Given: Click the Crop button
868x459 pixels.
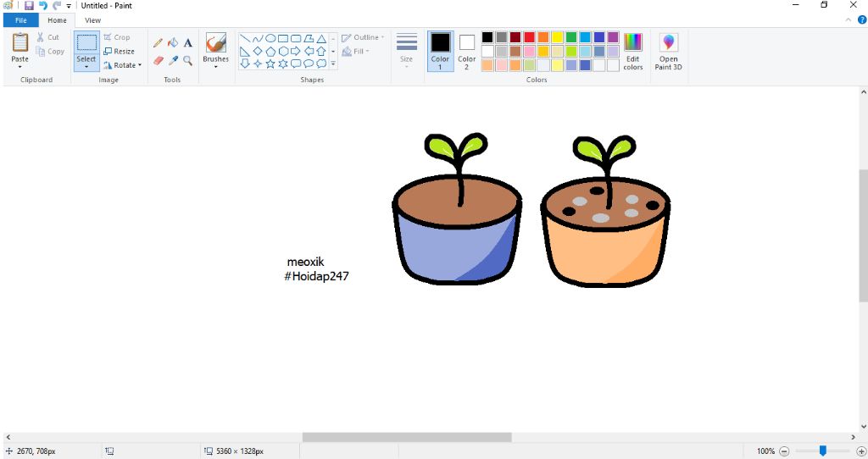Looking at the screenshot, I should [x=117, y=37].
